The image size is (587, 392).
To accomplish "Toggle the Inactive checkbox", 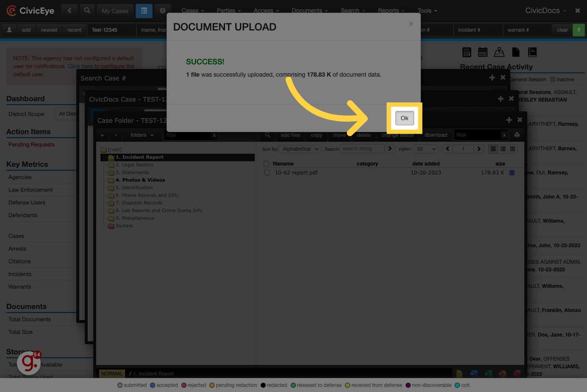I will [x=552, y=80].
